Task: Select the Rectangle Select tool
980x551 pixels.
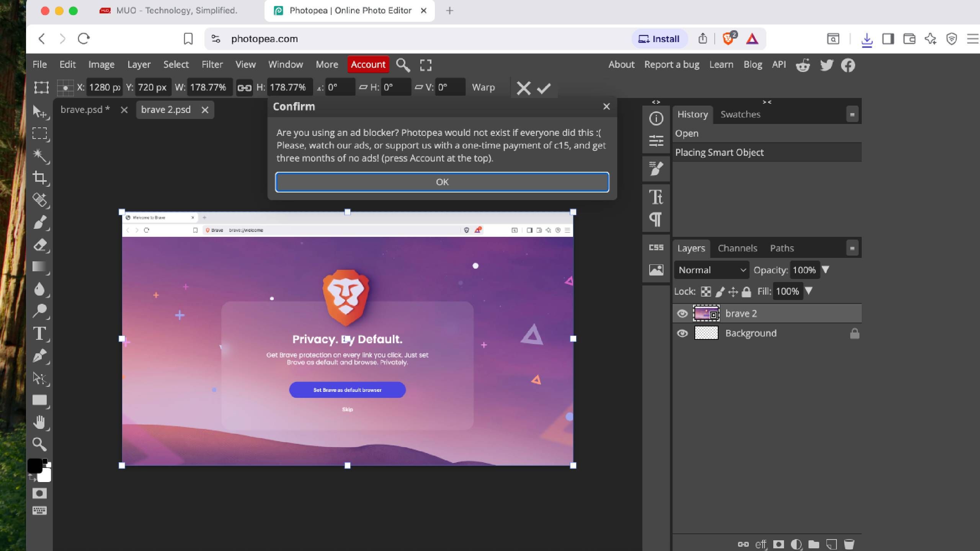Action: pyautogui.click(x=39, y=134)
